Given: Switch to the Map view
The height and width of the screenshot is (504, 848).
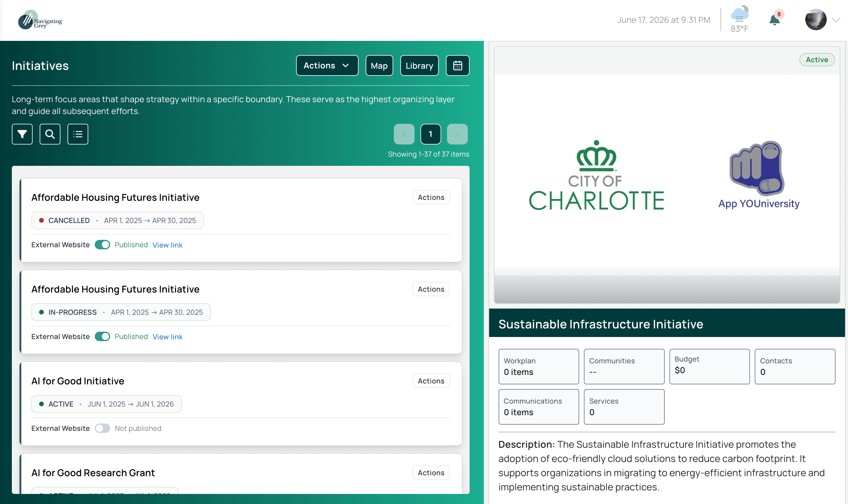Looking at the screenshot, I should [x=379, y=65].
